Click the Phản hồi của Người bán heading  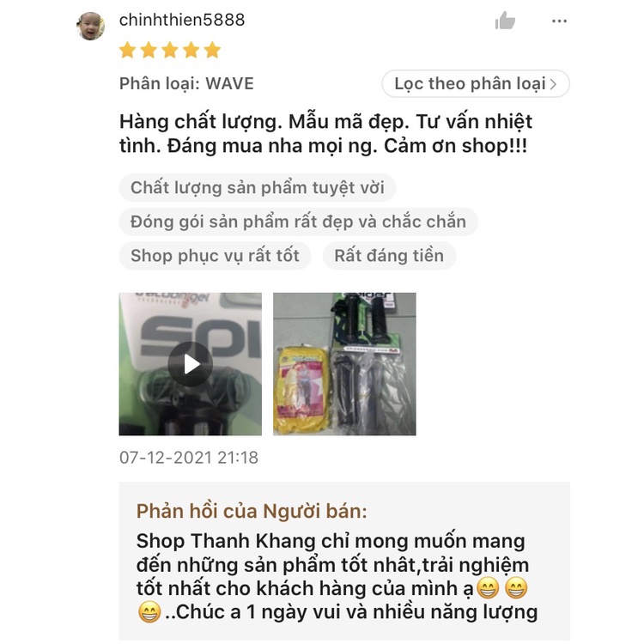point(252,512)
